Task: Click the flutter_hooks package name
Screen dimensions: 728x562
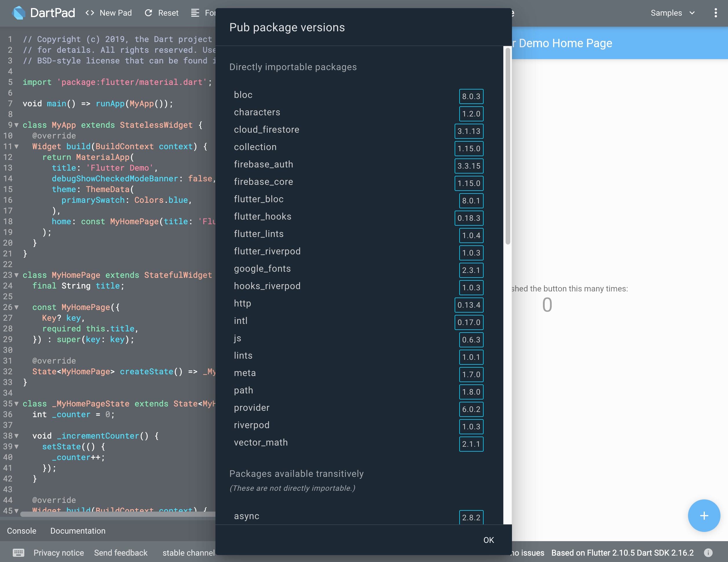Action: (x=263, y=216)
